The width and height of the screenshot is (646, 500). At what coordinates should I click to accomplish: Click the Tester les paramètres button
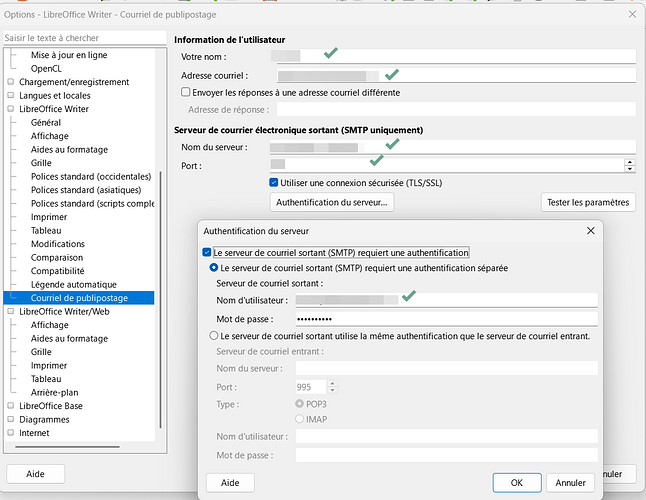(x=588, y=202)
